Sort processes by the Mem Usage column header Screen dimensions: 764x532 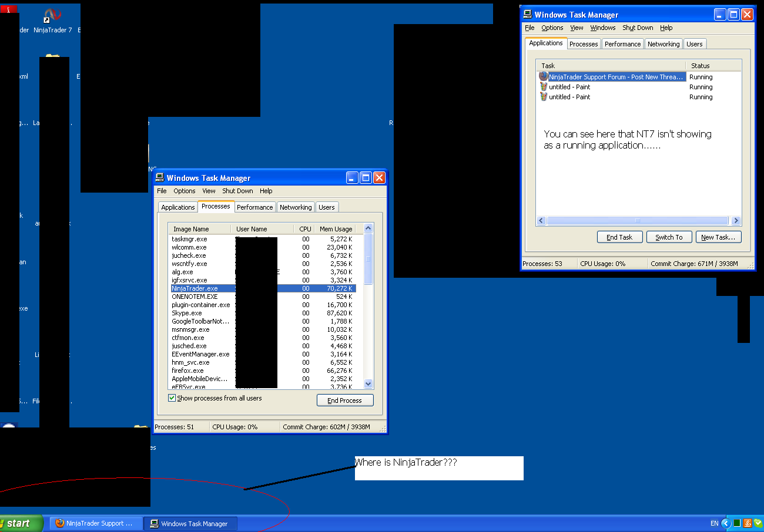pyautogui.click(x=335, y=229)
